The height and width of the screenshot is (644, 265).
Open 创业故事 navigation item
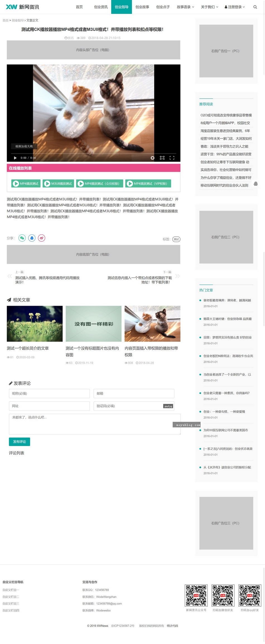[142, 7]
